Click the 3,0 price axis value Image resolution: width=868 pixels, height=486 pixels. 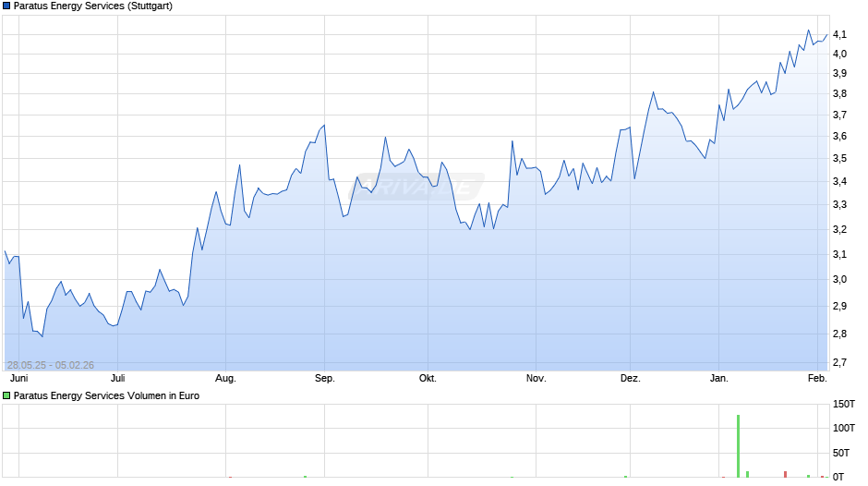click(x=839, y=279)
